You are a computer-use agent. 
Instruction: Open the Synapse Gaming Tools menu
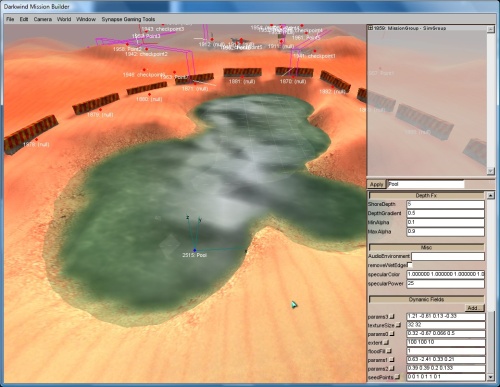point(128,19)
